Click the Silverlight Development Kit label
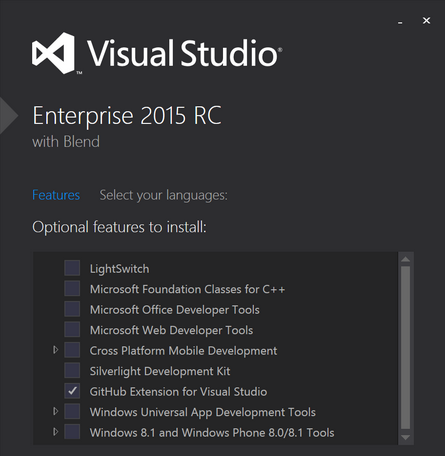445x456 pixels. coord(160,371)
